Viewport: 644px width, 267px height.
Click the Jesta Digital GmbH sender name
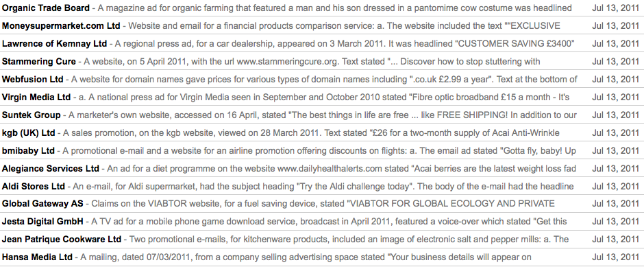click(x=42, y=221)
